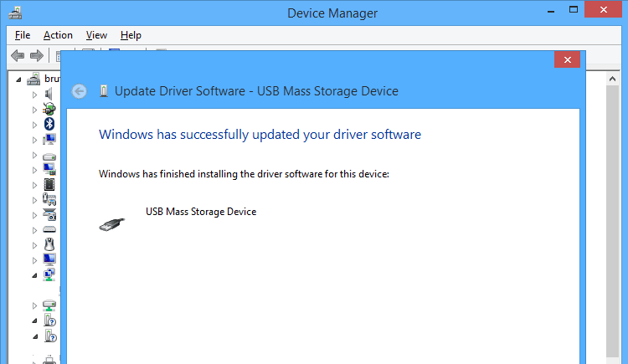Screen dimensions: 628x364
Task: Select the root computer name in the tree
Action: click(x=52, y=79)
